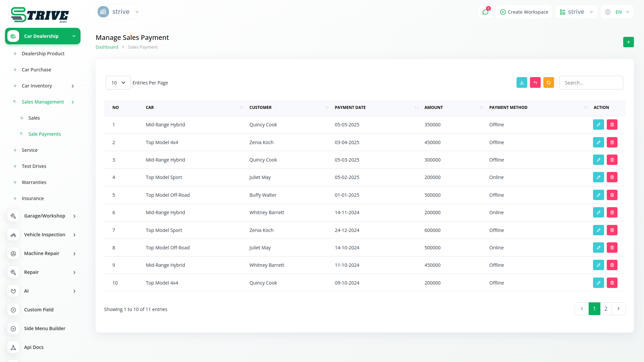Delete payment row number 10
Screen dimensions: 644x362
coord(612,283)
